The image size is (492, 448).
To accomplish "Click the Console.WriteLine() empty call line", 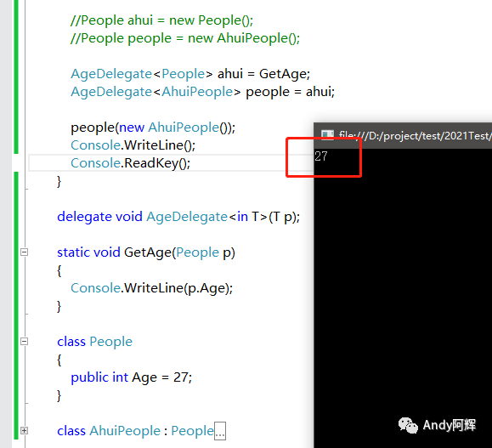I will click(x=133, y=145).
